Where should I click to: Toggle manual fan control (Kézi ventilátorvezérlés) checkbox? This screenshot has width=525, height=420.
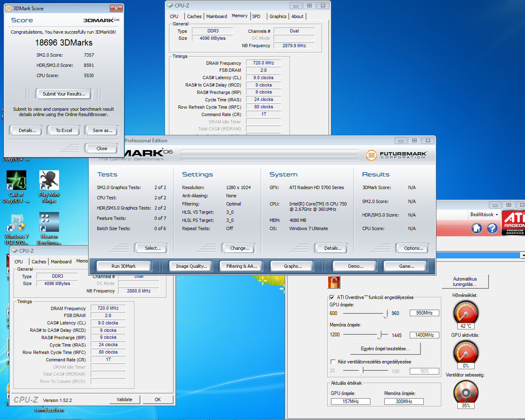click(x=333, y=362)
